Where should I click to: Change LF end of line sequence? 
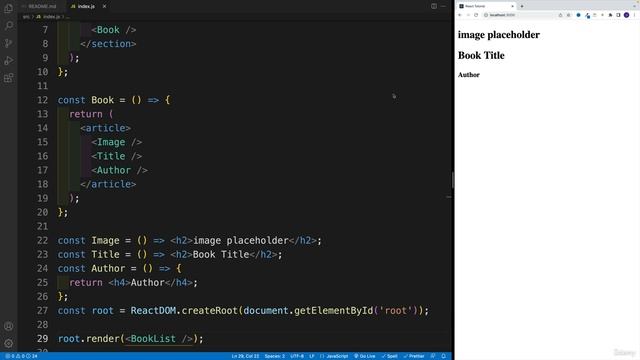(x=312, y=356)
